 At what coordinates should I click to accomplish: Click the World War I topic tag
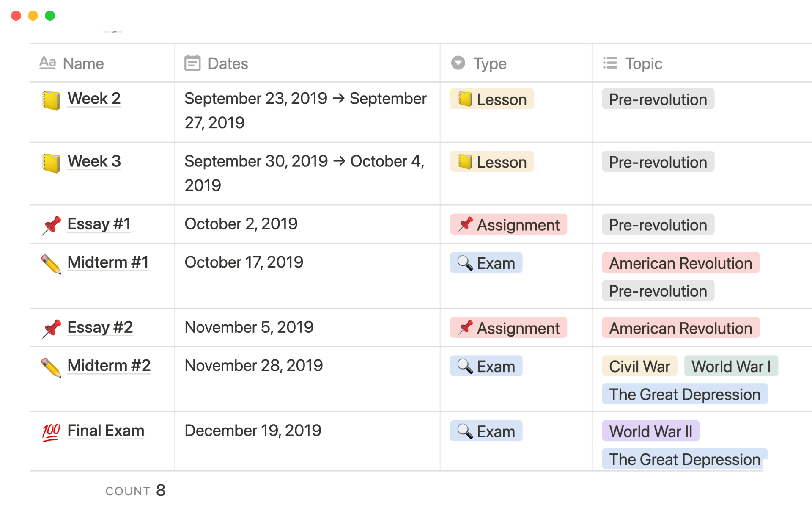click(x=731, y=366)
